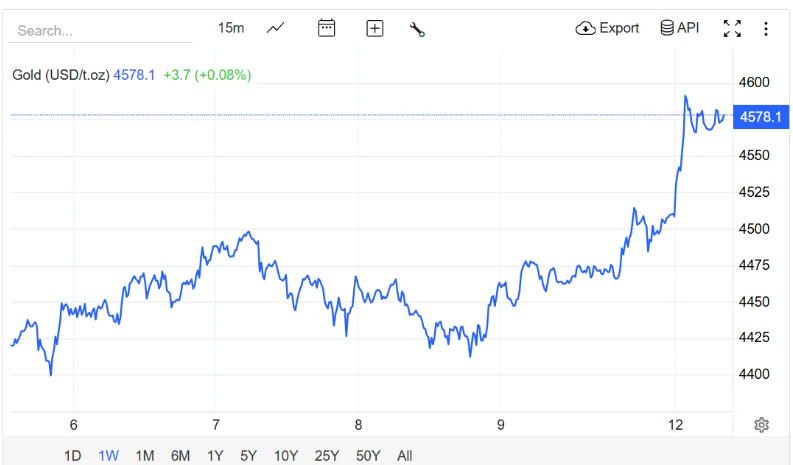Select the 1D time range

(x=73, y=456)
